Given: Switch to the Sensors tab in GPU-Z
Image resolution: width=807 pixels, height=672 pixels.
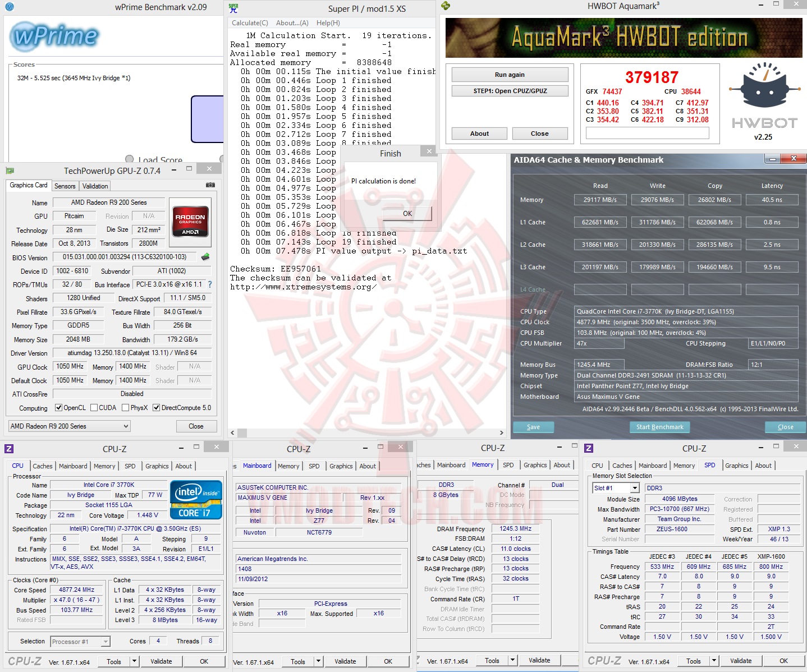Looking at the screenshot, I should (x=65, y=186).
